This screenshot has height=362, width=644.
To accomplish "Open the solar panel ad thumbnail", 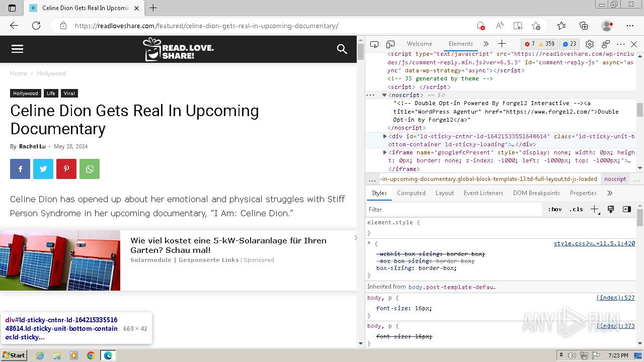I will click(60, 260).
